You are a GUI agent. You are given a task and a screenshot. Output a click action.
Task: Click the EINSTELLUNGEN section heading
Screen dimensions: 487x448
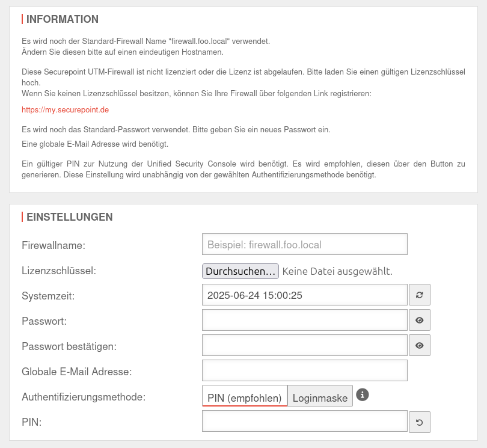tap(70, 217)
